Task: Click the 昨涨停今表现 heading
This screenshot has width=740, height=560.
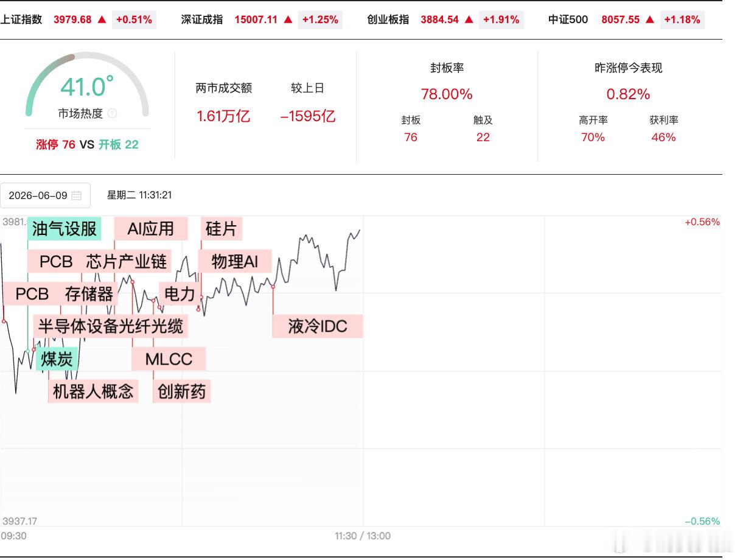Action: 628,68
